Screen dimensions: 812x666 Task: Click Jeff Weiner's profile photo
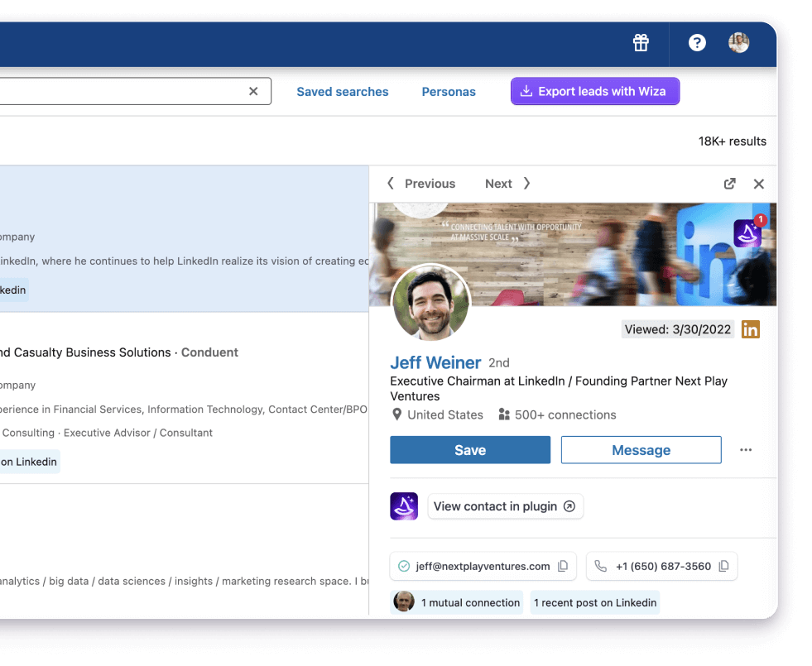click(430, 302)
